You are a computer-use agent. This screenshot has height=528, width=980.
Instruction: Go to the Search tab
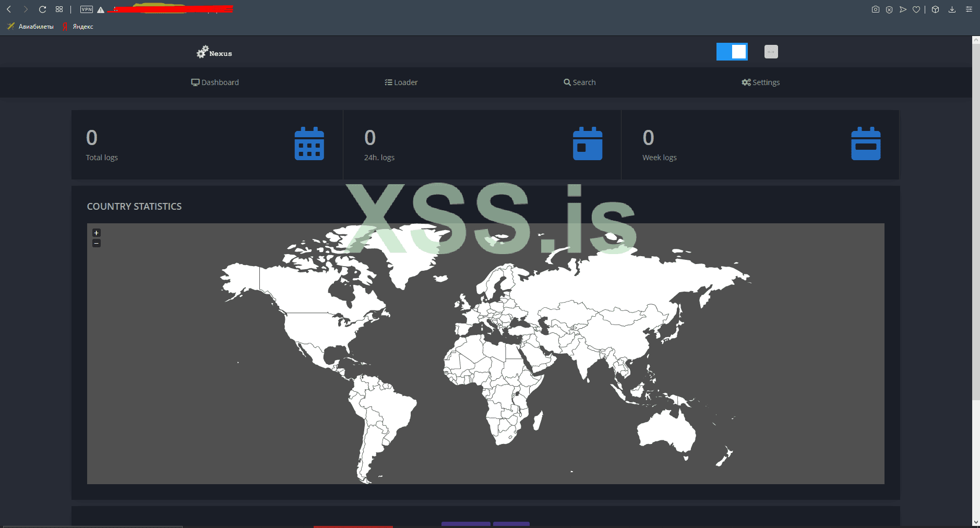coord(580,82)
